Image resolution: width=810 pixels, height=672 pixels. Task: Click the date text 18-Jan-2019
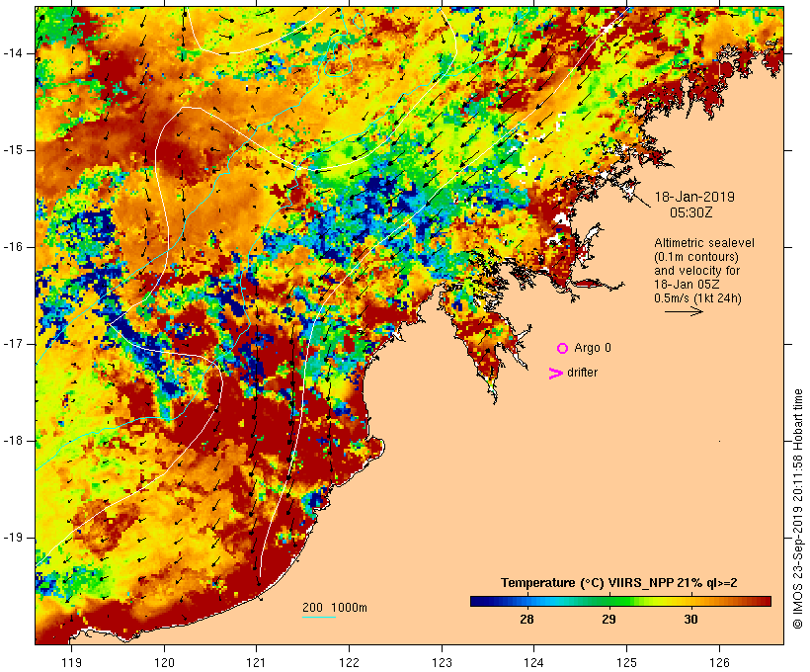[694, 197]
